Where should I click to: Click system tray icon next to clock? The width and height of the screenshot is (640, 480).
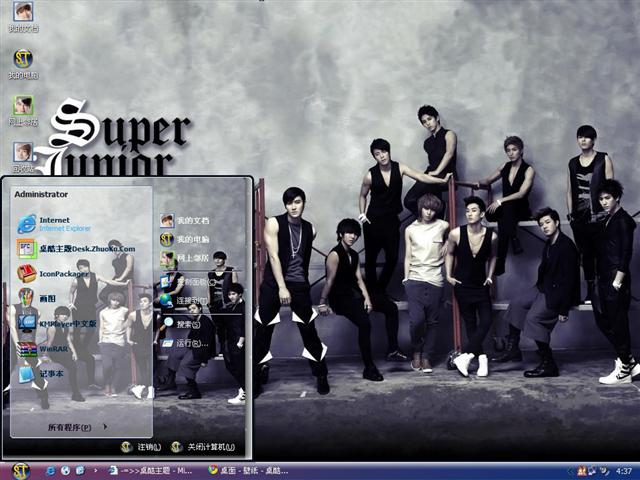pyautogui.click(x=604, y=471)
